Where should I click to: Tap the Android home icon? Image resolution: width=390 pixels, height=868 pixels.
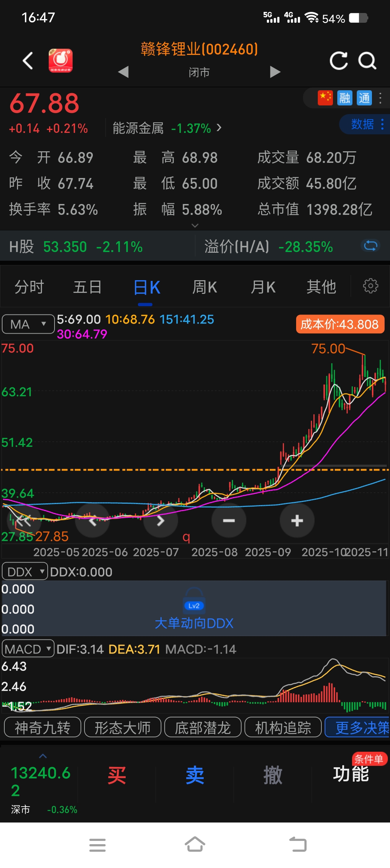[195, 844]
